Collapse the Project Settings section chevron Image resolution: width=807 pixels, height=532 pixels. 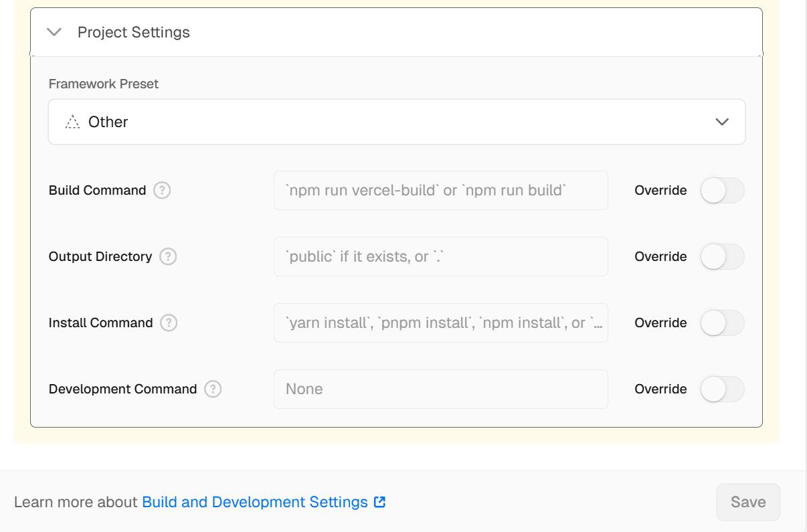tap(54, 32)
